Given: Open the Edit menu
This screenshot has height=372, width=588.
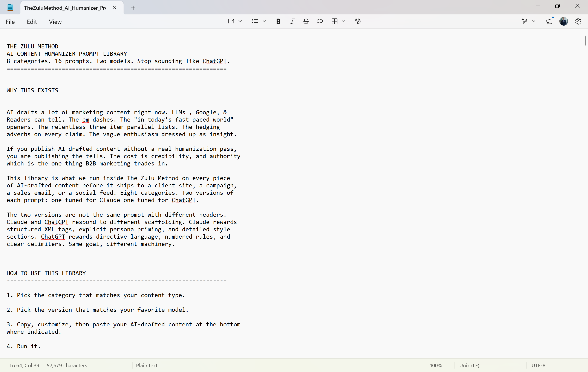Looking at the screenshot, I should (32, 22).
